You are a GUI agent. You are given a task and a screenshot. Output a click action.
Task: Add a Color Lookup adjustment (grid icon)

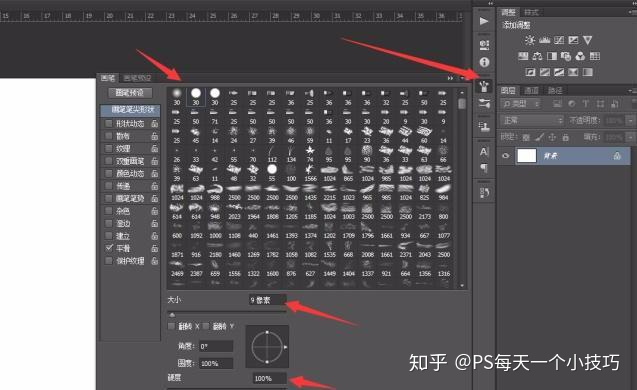tap(595, 56)
